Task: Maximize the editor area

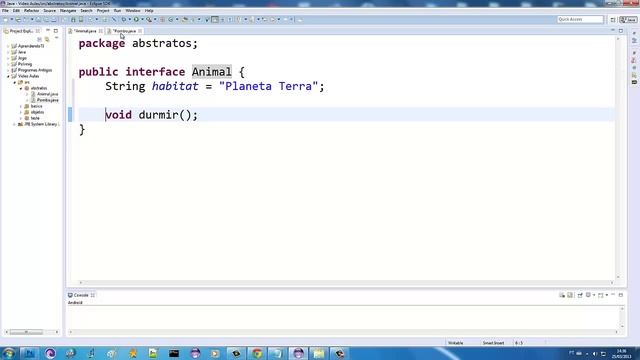Action: click(621, 31)
